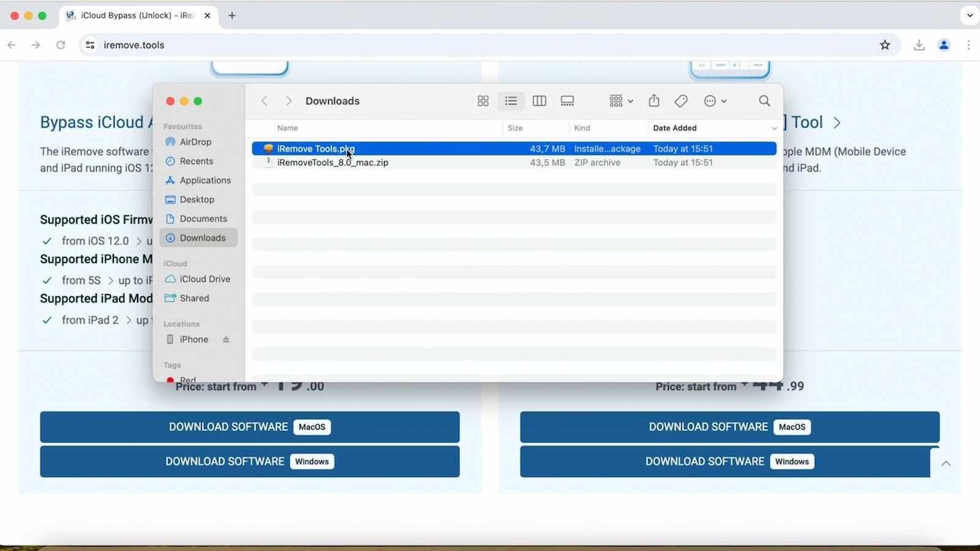Viewport: 980px width, 551px height.
Task: Sort files by Date Added column
Action: tap(674, 128)
